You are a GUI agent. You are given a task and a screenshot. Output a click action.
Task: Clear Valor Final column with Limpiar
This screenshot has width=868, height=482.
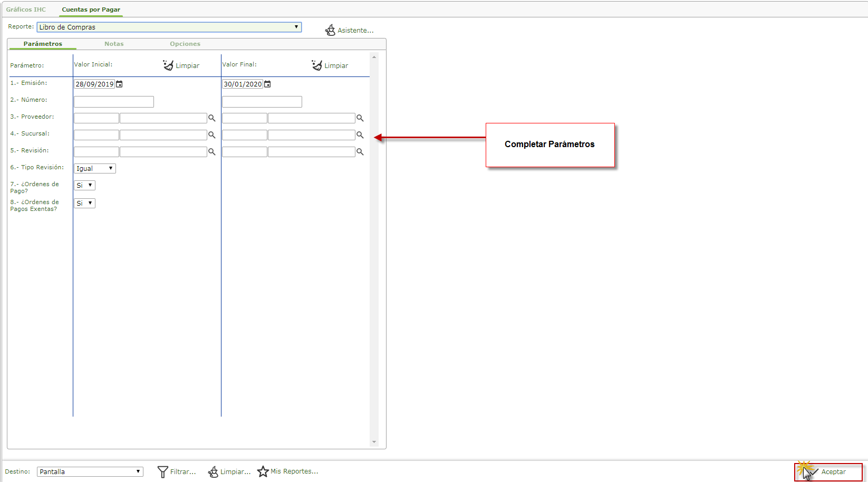[330, 65]
